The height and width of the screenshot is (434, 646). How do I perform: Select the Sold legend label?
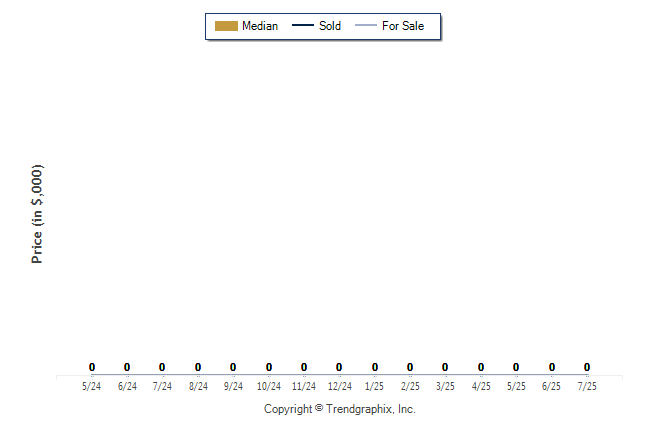click(x=330, y=26)
